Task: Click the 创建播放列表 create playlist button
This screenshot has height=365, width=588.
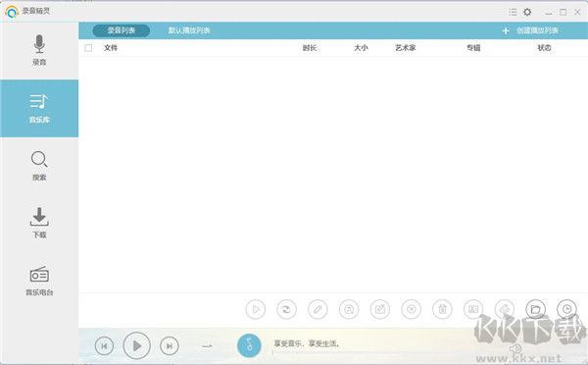Action: click(x=530, y=30)
